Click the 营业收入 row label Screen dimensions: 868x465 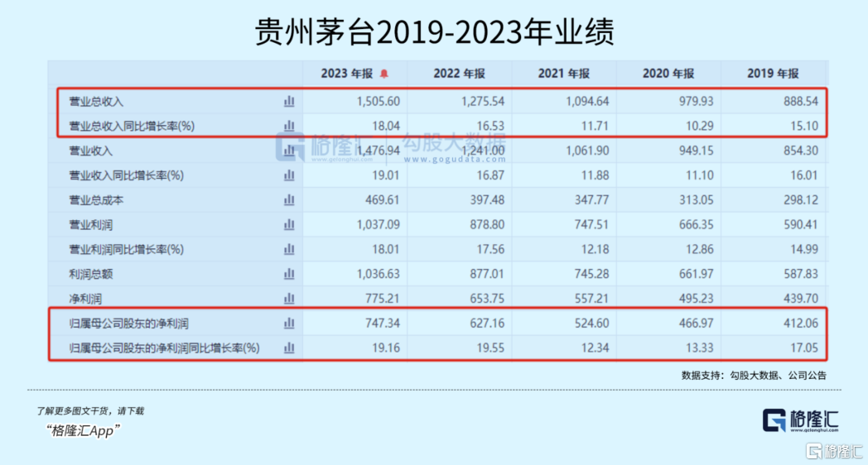91,151
